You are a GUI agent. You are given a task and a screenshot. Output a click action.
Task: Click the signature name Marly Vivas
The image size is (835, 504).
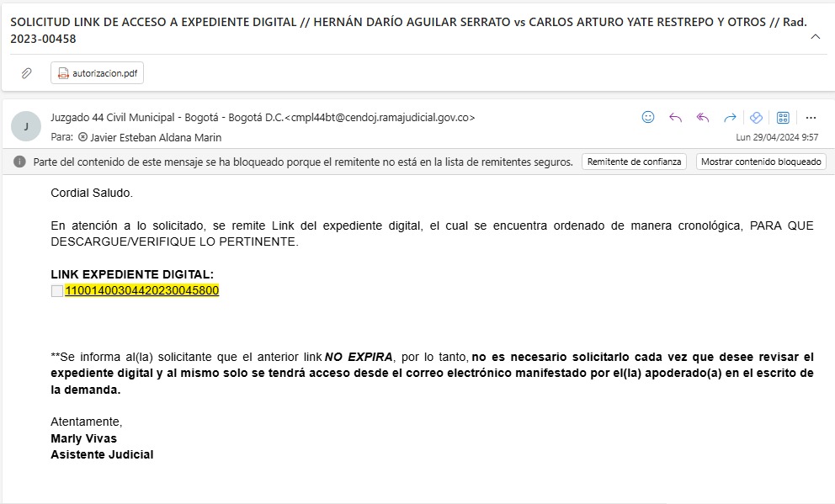coord(83,438)
